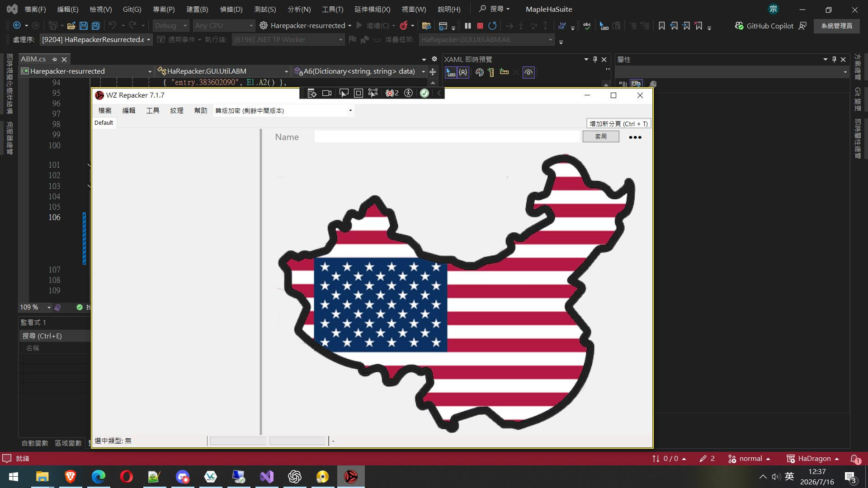The image size is (868, 488).
Task: Click the normal branch indicator in status bar
Action: click(x=750, y=459)
